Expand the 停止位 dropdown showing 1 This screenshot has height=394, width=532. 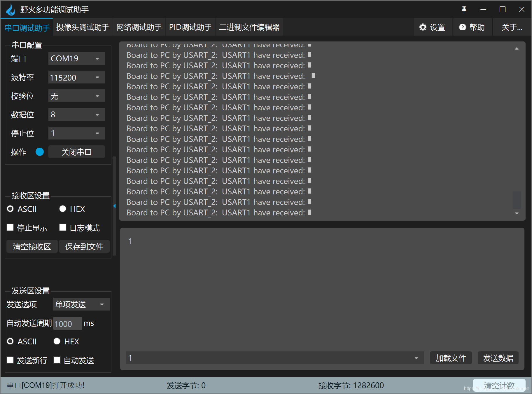76,133
